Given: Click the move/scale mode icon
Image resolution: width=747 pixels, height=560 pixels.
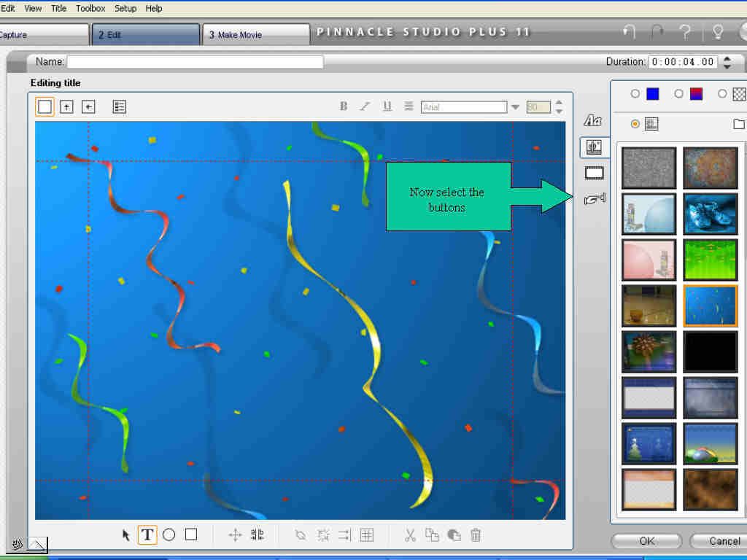Looking at the screenshot, I should click(235, 534).
